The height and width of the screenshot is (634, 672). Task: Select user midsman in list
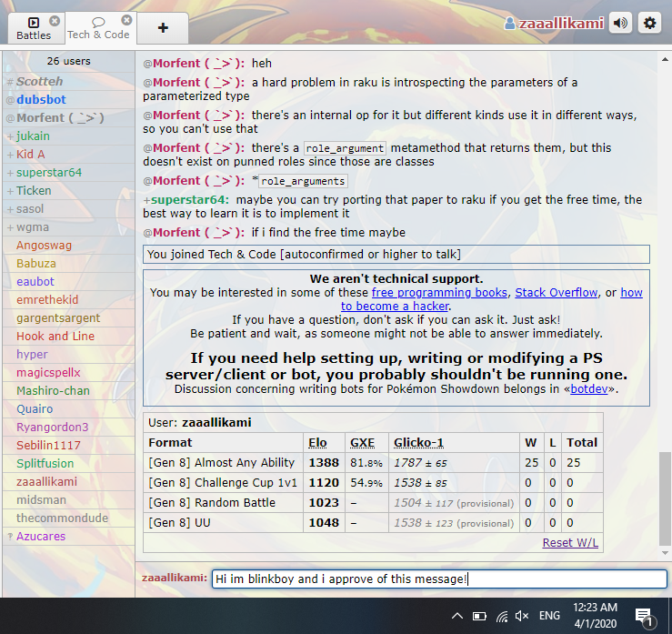click(68, 499)
